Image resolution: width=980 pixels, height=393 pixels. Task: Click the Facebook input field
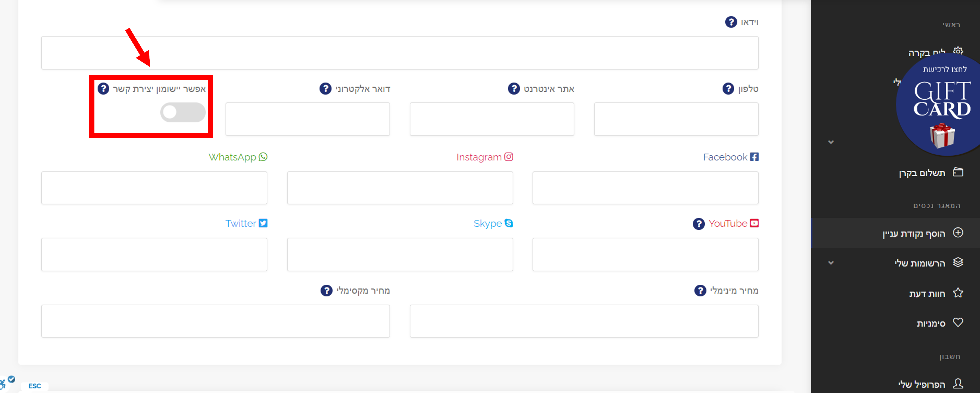645,188
